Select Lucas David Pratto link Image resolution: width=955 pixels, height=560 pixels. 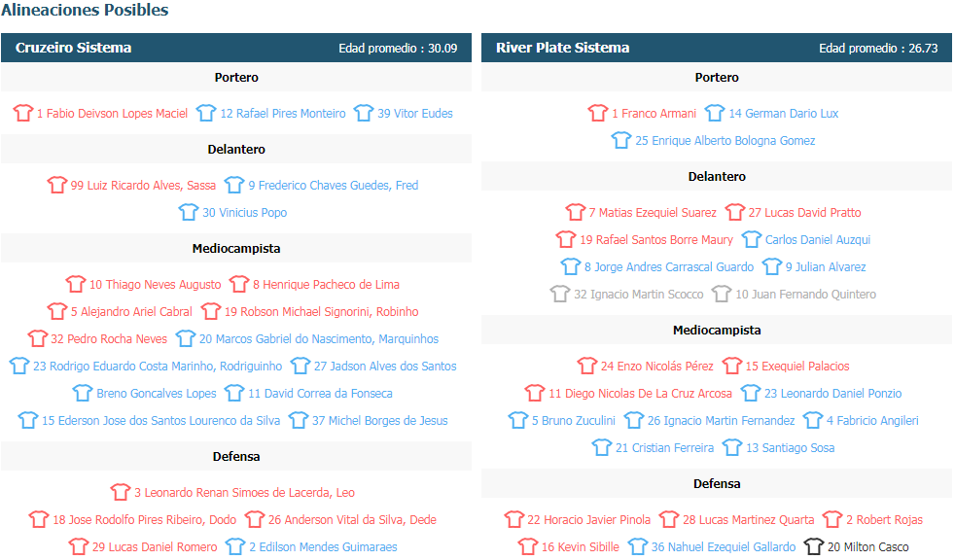[x=804, y=213]
